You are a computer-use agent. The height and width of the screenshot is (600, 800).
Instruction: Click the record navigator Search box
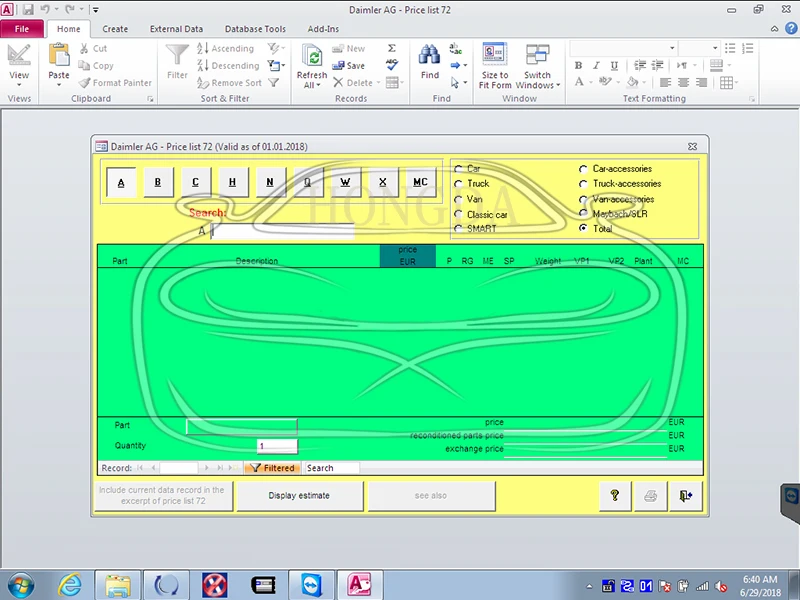pyautogui.click(x=332, y=468)
